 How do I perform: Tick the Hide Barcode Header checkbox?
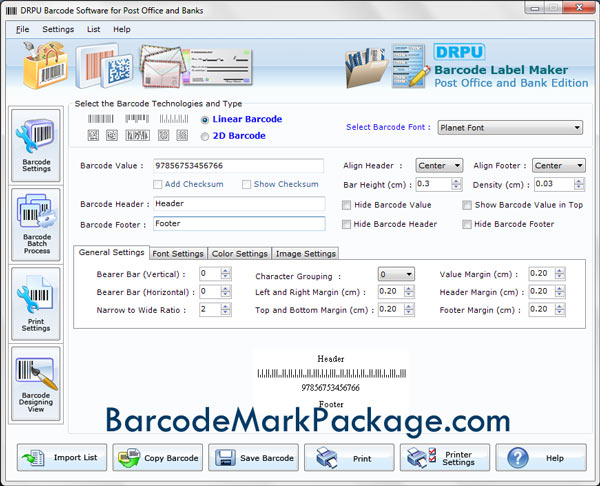pyautogui.click(x=346, y=224)
